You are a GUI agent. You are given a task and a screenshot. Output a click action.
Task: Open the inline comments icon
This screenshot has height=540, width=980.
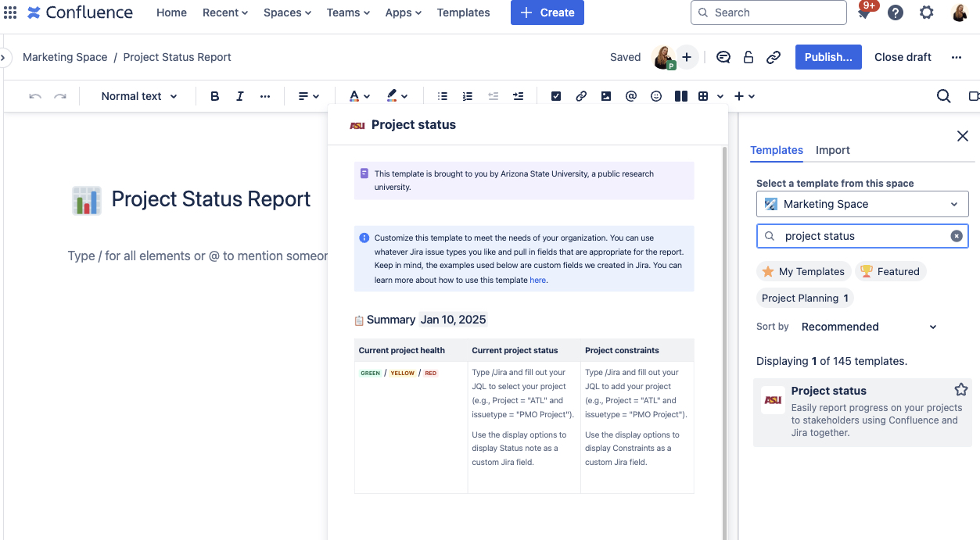[x=723, y=57]
